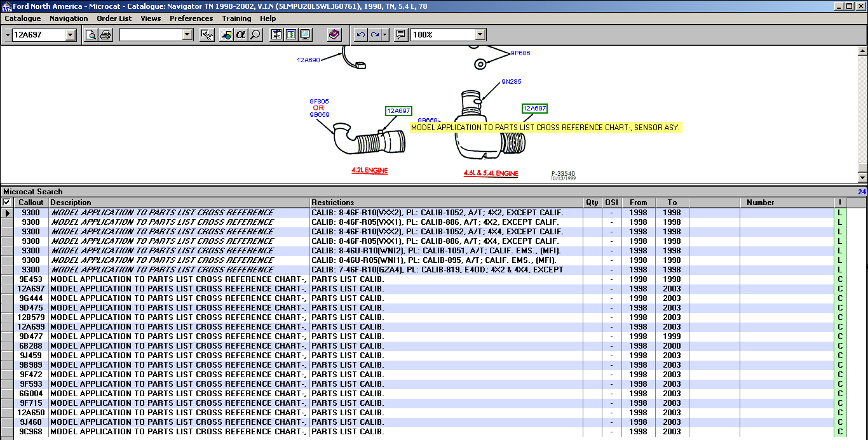Sort by the Restrictions column header
The width and height of the screenshot is (868, 440).
point(446,203)
